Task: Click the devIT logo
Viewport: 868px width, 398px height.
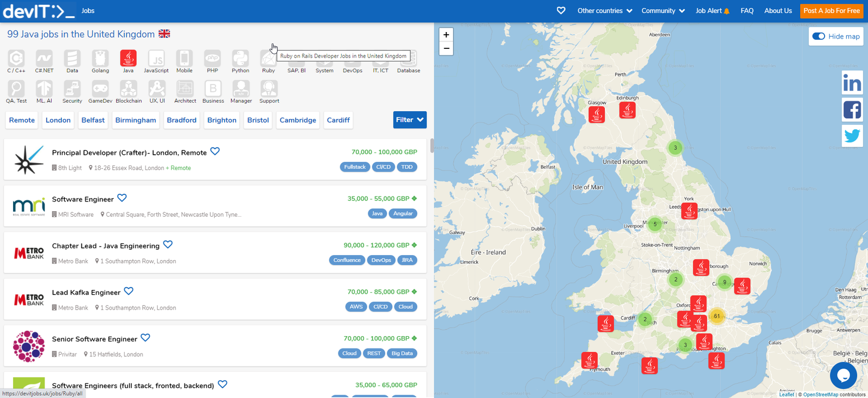Action: click(39, 11)
